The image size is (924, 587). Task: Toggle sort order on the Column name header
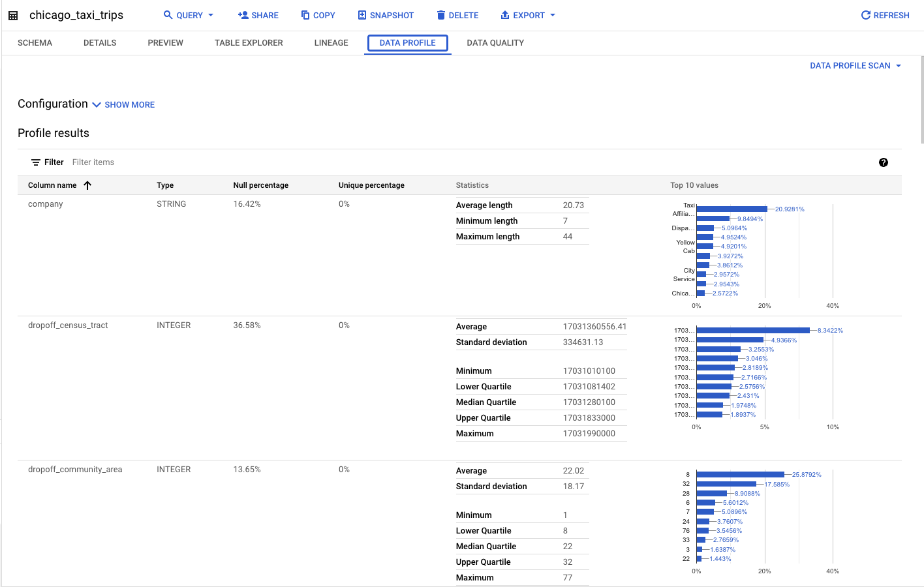88,185
